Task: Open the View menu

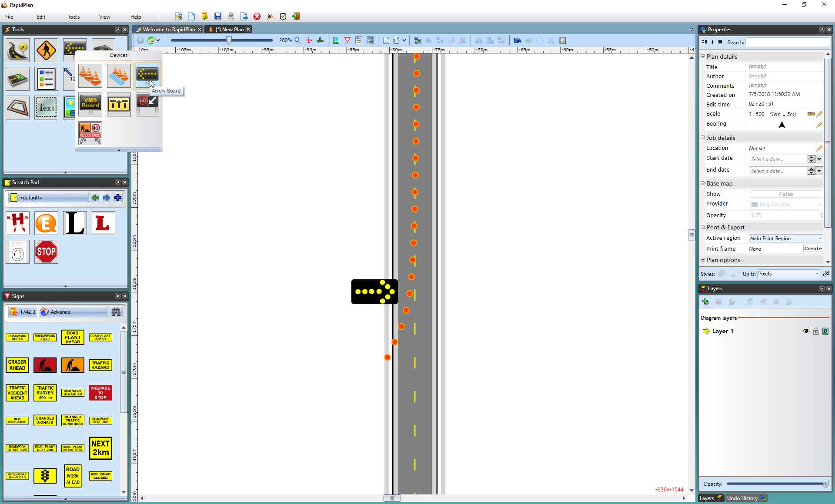Action: (x=104, y=17)
